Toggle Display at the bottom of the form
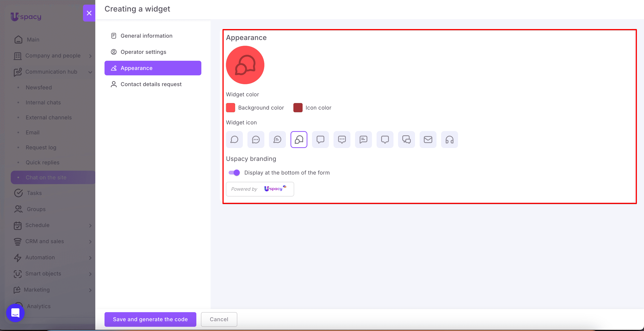This screenshot has width=644, height=331. 234,173
